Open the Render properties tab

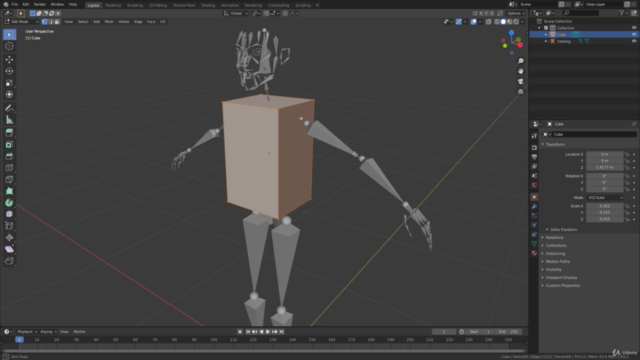point(534,147)
